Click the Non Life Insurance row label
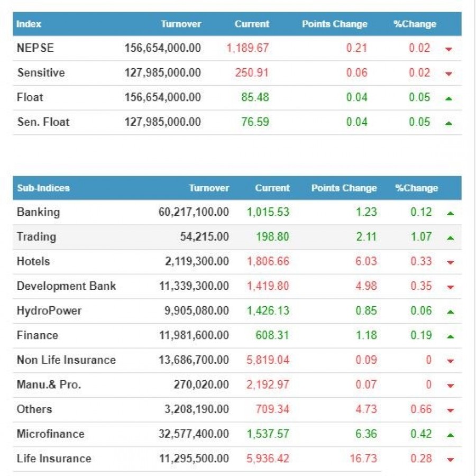This screenshot has height=476, width=476. coord(66,360)
